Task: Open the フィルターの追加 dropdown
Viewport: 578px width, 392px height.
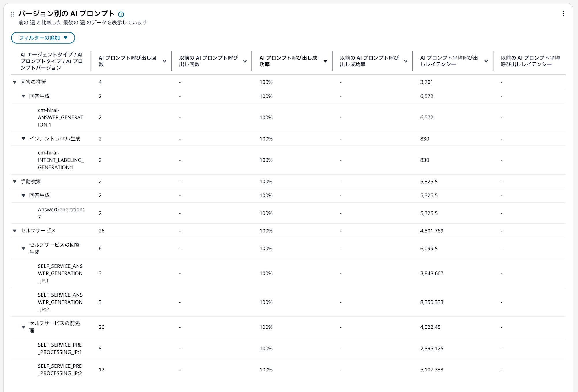Action: 43,38
